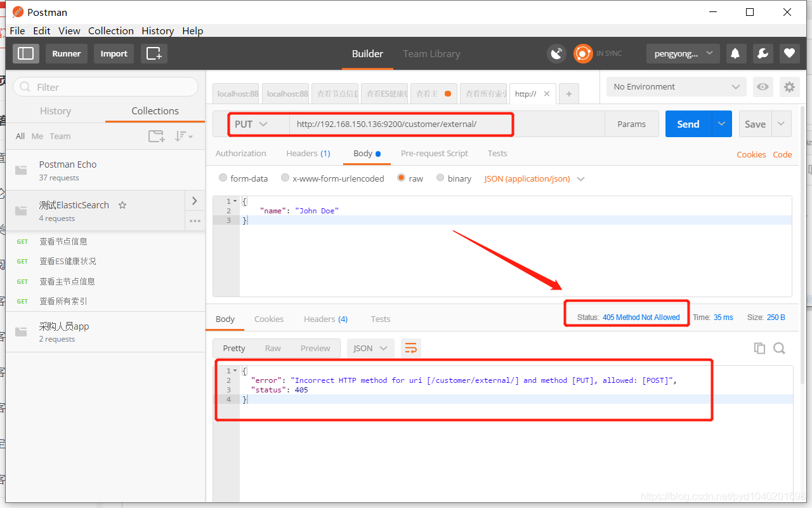Click the interceptor satellite icon
This screenshot has width=812, height=508.
click(x=556, y=53)
